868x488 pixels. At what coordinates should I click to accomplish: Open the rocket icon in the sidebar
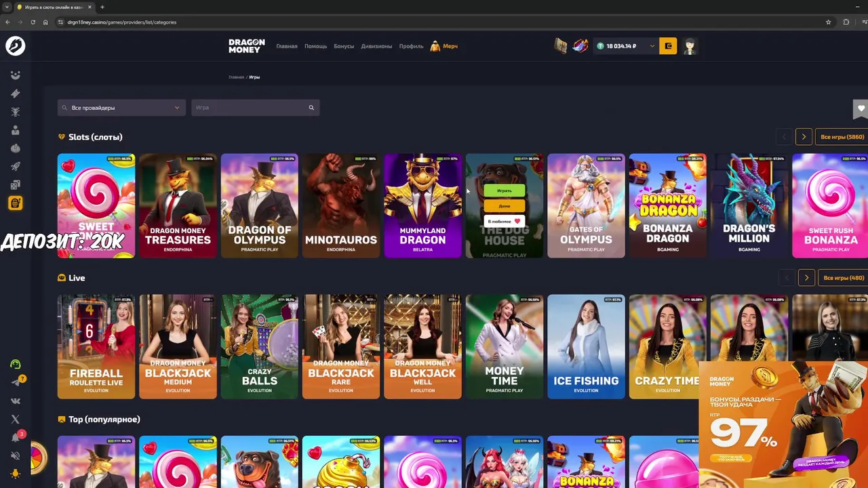tap(16, 167)
